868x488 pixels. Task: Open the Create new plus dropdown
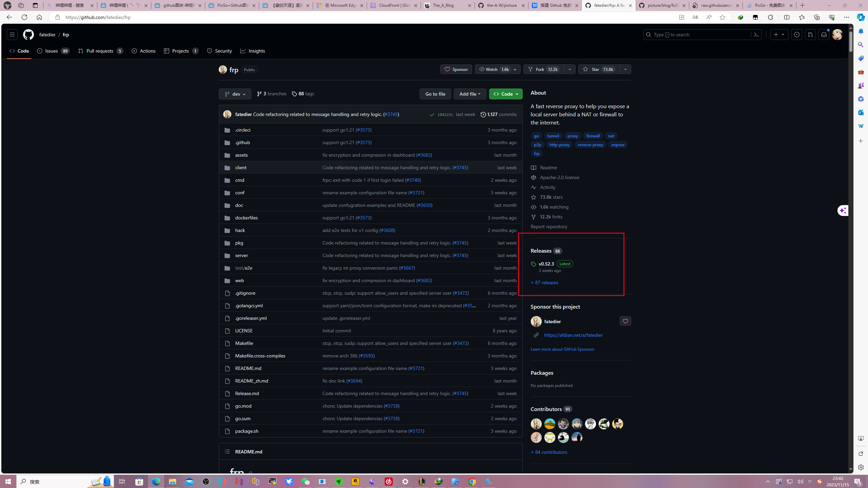[x=779, y=35]
